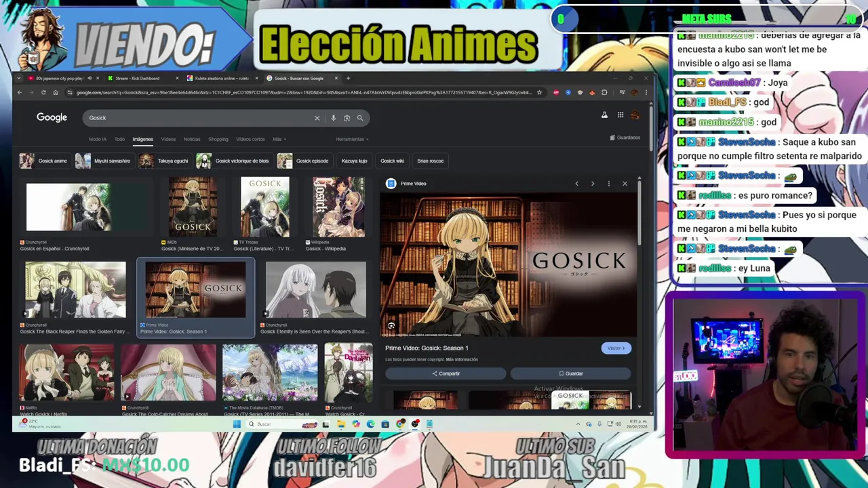This screenshot has width=868, height=488.
Task: Filter by Gosick anime chip
Action: coord(44,161)
